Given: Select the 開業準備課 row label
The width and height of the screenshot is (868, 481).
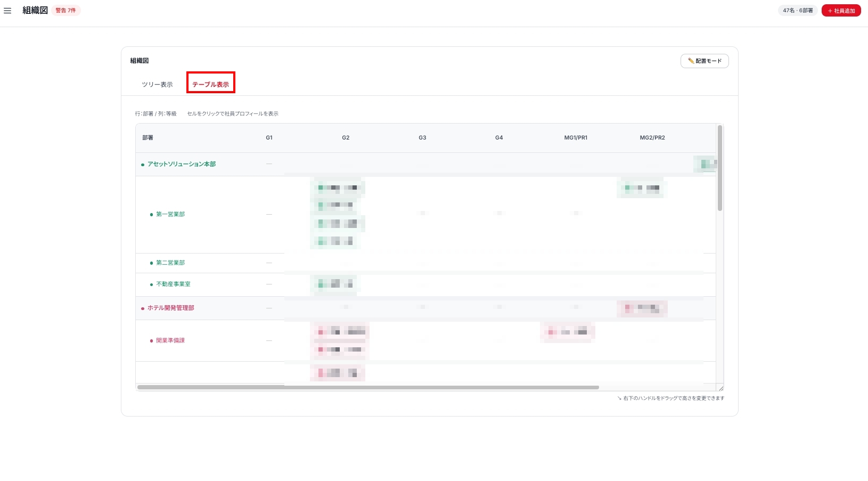Looking at the screenshot, I should 170,340.
